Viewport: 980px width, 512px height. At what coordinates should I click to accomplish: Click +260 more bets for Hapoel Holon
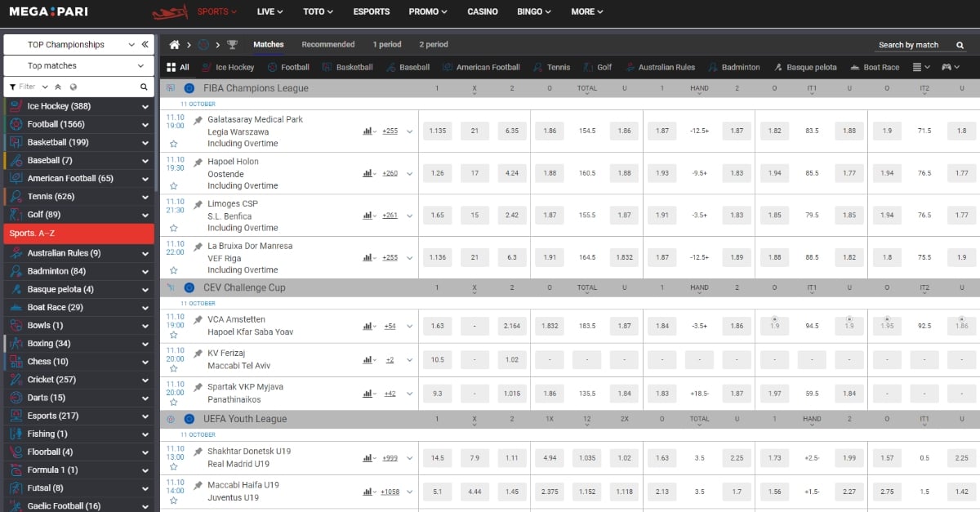[390, 173]
